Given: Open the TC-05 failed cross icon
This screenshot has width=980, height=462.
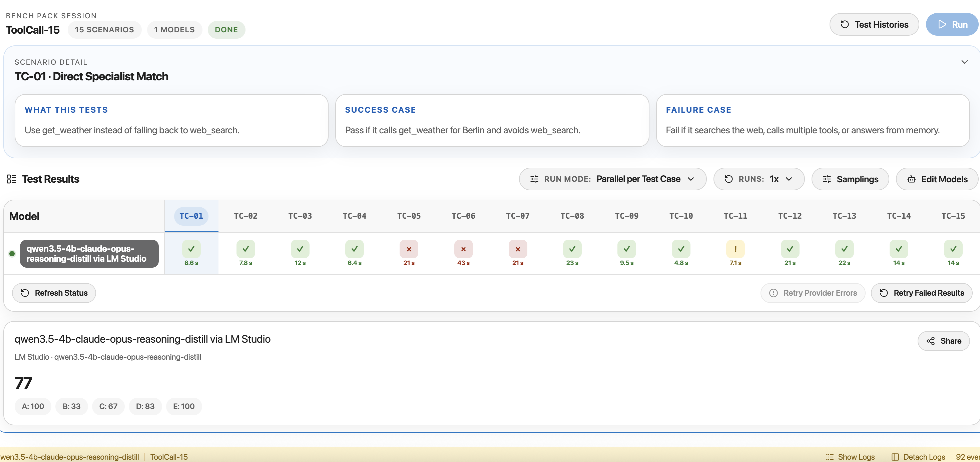Looking at the screenshot, I should click(x=409, y=249).
